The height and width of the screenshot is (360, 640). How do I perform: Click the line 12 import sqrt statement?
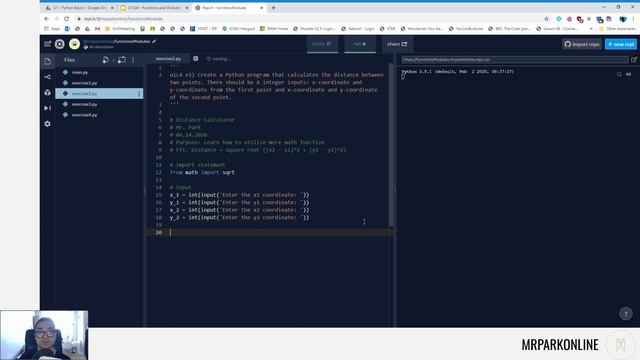[x=202, y=172]
